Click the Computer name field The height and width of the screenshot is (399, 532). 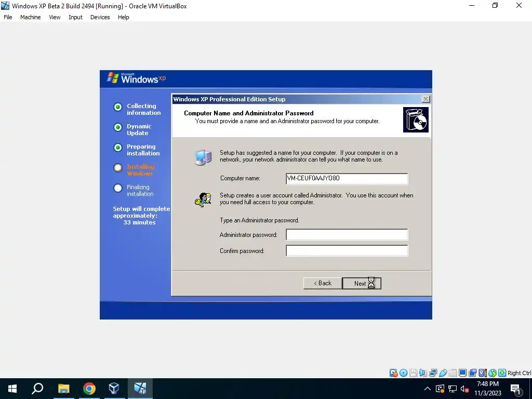347,179
